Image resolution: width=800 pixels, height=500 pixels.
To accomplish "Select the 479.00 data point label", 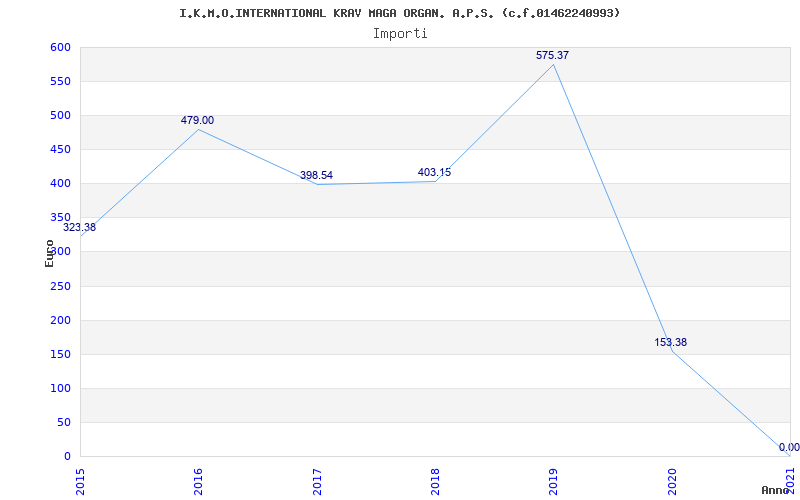I will (x=197, y=120).
